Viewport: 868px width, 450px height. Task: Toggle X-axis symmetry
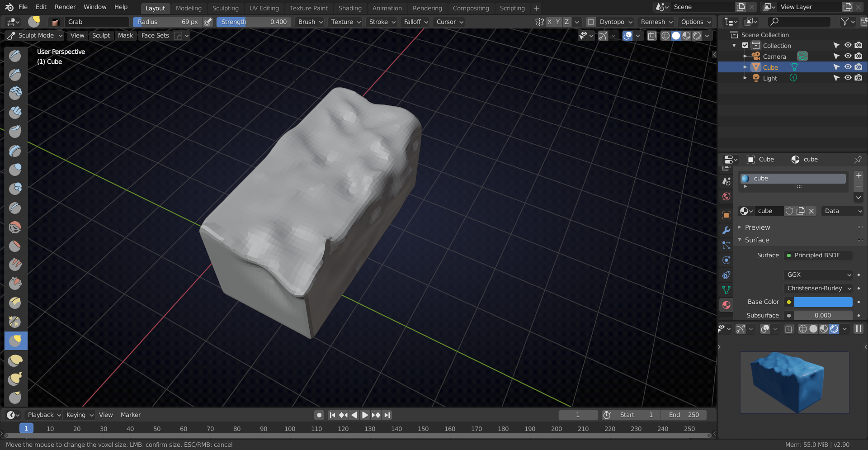550,22
